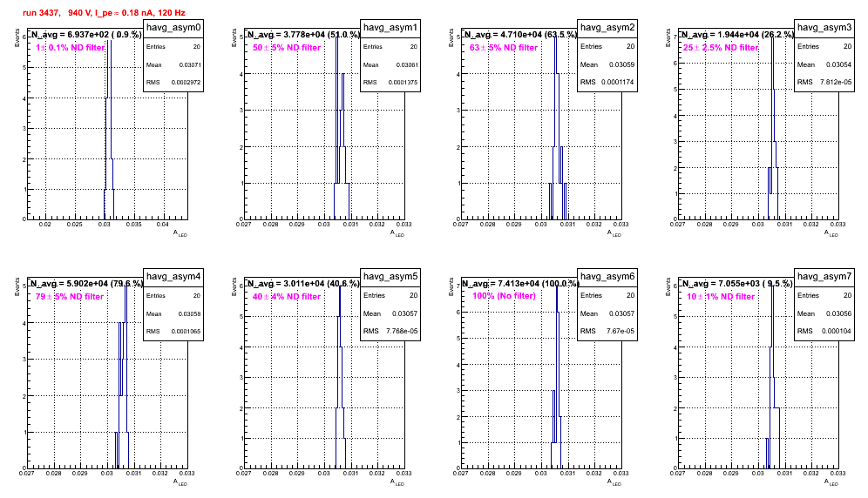The height and width of the screenshot is (498, 868).
Task: Click the '79 ± 5% ND filter' label
Action: [x=70, y=297]
